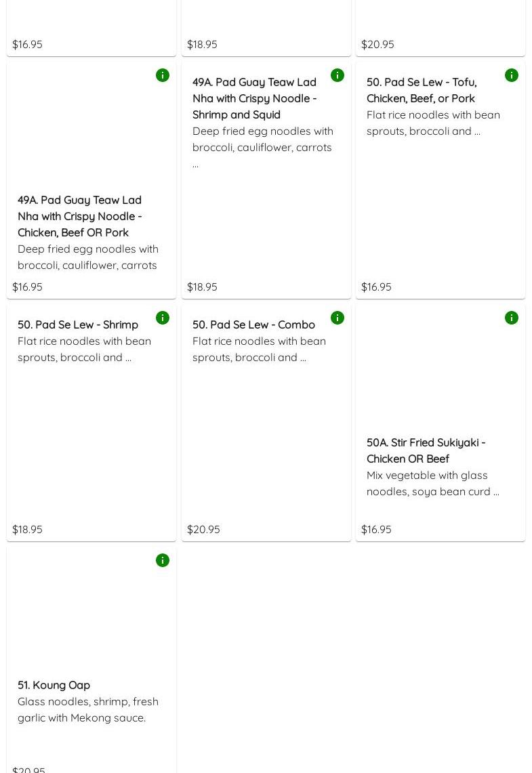This screenshot has height=773, width=532.
Task: Open 49A. Crispy Noodle - Shrimp and Squid
Action: point(254,98)
